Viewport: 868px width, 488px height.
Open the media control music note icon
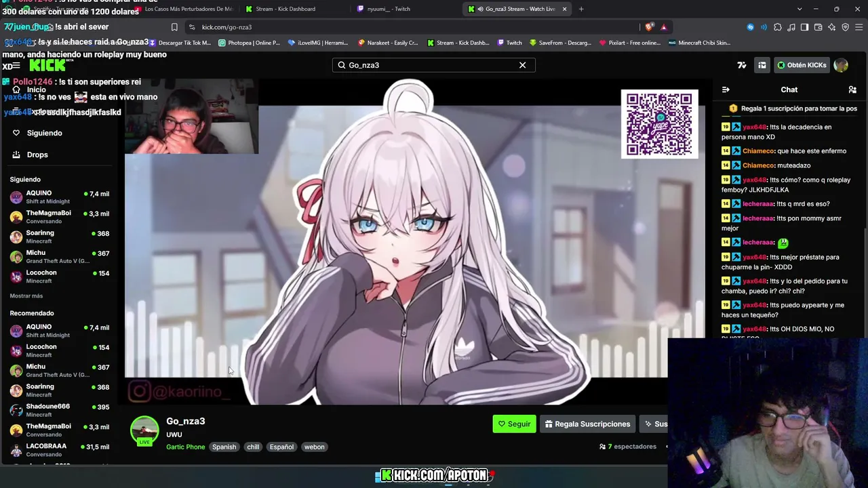pos(791,27)
